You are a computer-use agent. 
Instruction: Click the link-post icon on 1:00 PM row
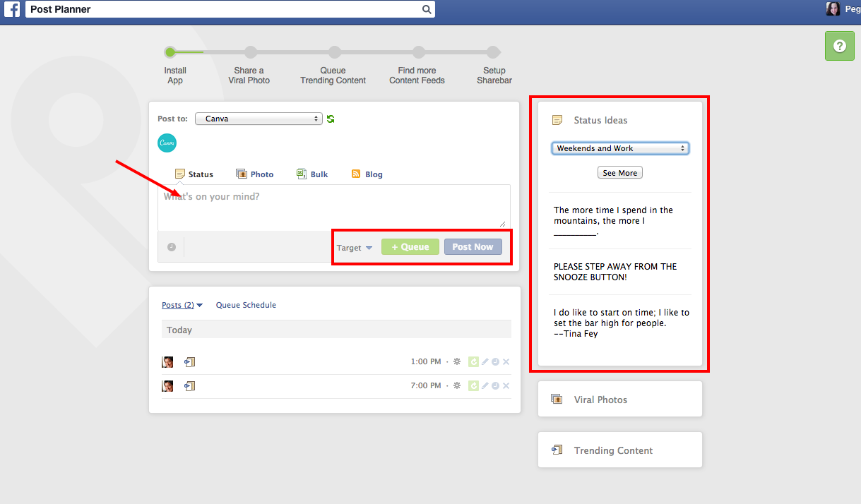coord(189,362)
